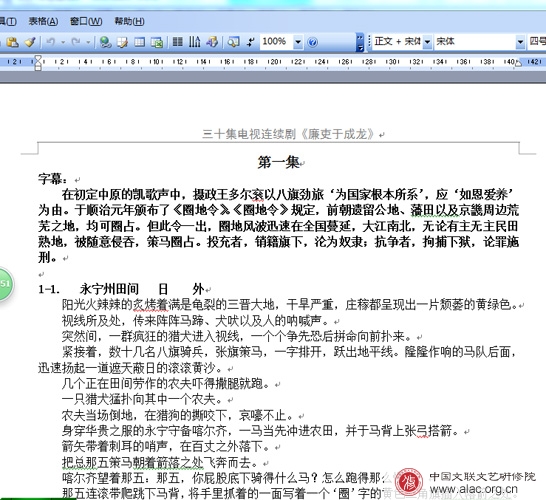Open the 窗口(W) menu
This screenshot has width=546, height=500.
coord(86,22)
